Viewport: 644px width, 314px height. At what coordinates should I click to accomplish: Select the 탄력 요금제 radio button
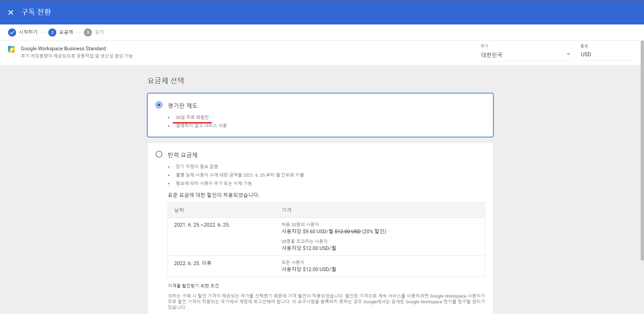pos(159,154)
